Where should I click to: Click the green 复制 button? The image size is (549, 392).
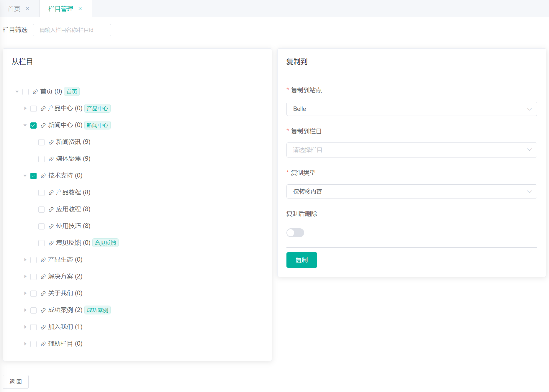click(x=301, y=260)
